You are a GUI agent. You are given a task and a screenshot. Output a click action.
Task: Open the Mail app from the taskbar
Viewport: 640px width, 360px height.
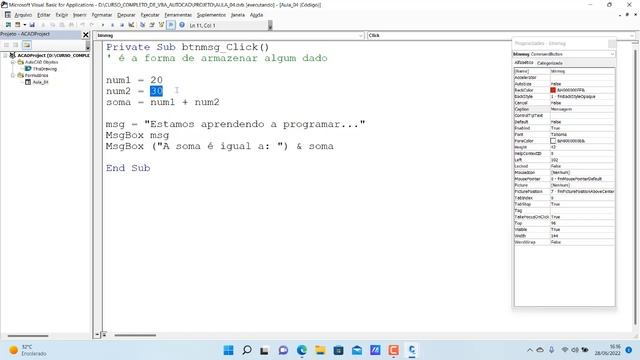pyautogui.click(x=357, y=350)
